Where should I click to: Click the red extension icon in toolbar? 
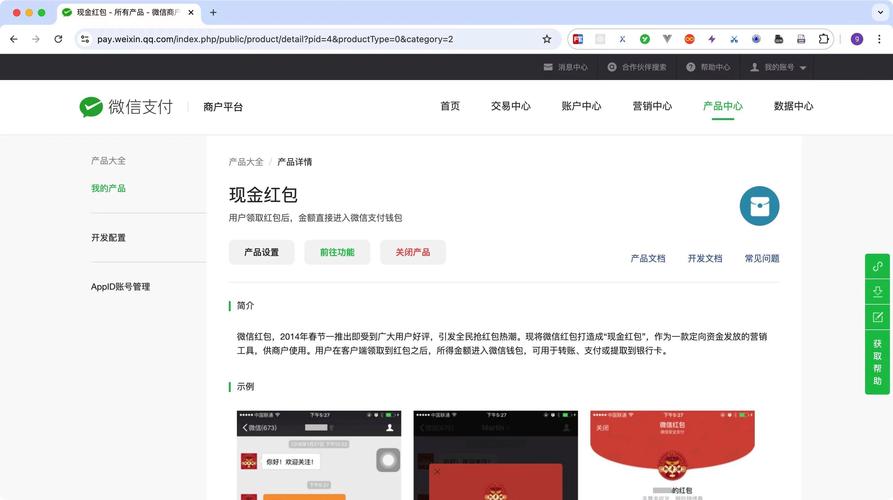tap(577, 39)
